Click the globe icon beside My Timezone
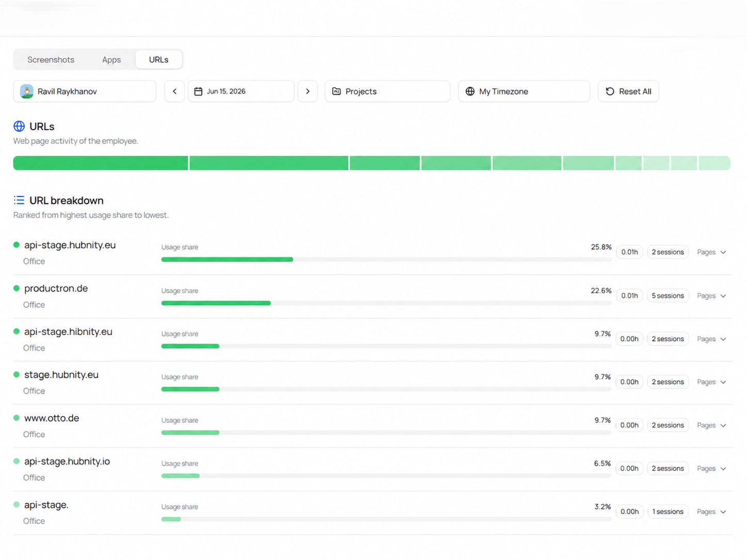Screen dimensions: 747x560 pyautogui.click(x=470, y=91)
